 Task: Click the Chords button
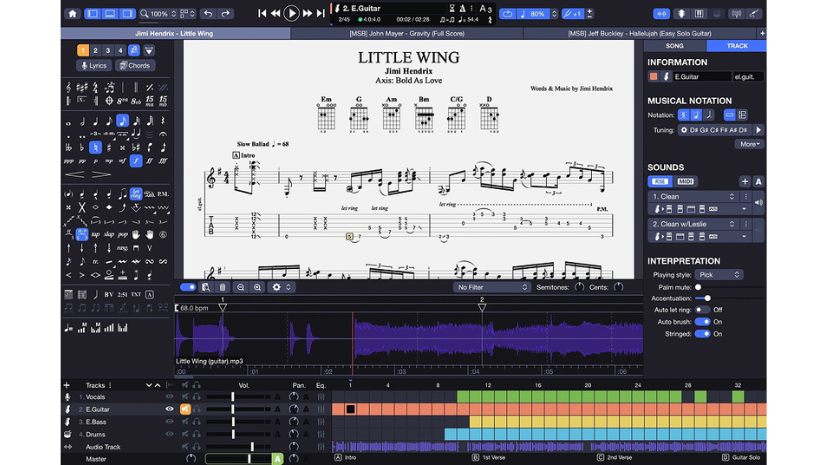135,66
